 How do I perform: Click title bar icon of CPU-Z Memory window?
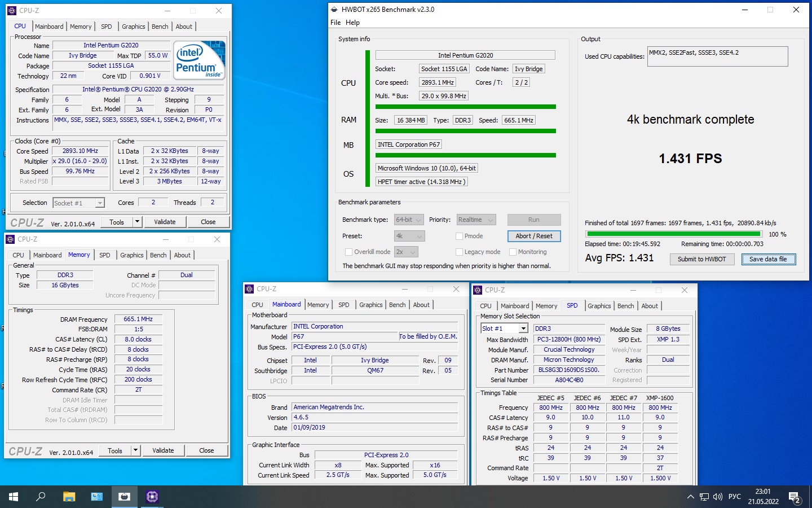click(x=10, y=239)
